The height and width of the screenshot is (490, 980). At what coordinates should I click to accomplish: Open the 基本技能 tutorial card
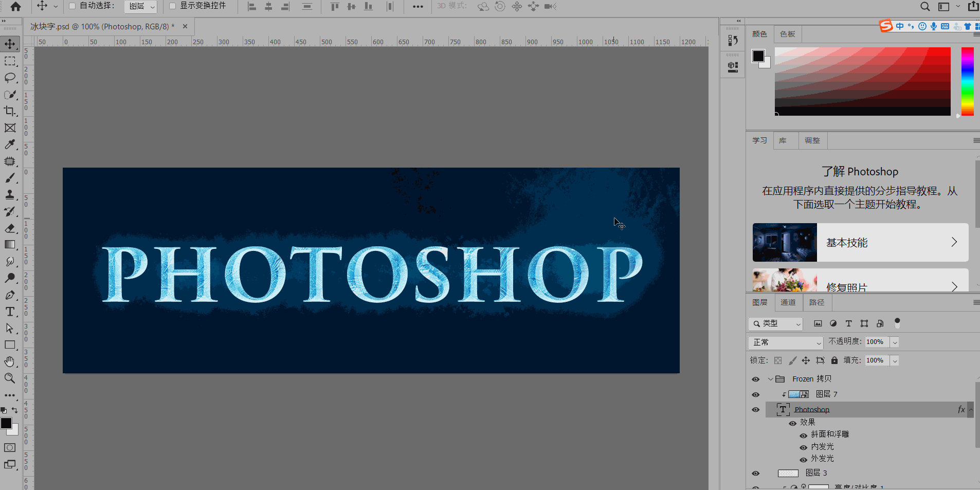860,242
